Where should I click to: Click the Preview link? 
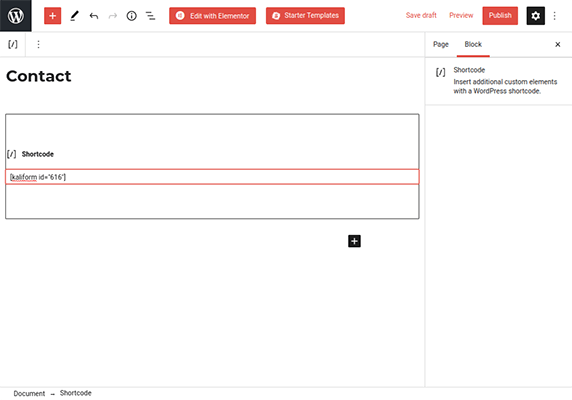(461, 15)
